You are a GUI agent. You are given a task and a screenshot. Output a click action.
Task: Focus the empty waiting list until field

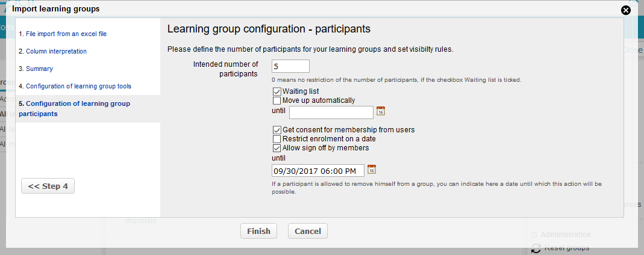(331, 112)
